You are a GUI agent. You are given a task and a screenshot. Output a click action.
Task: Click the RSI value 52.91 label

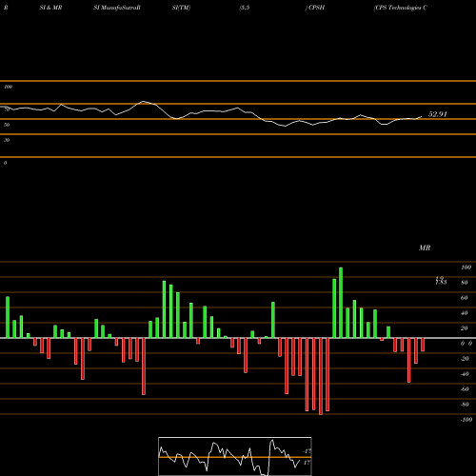tap(437, 114)
